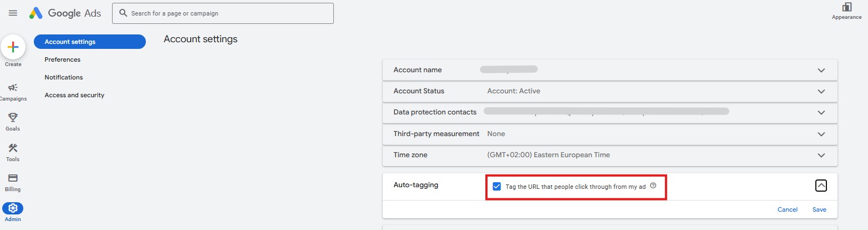The width and height of the screenshot is (868, 230).
Task: Select the Admin gear icon
Action: point(13,208)
